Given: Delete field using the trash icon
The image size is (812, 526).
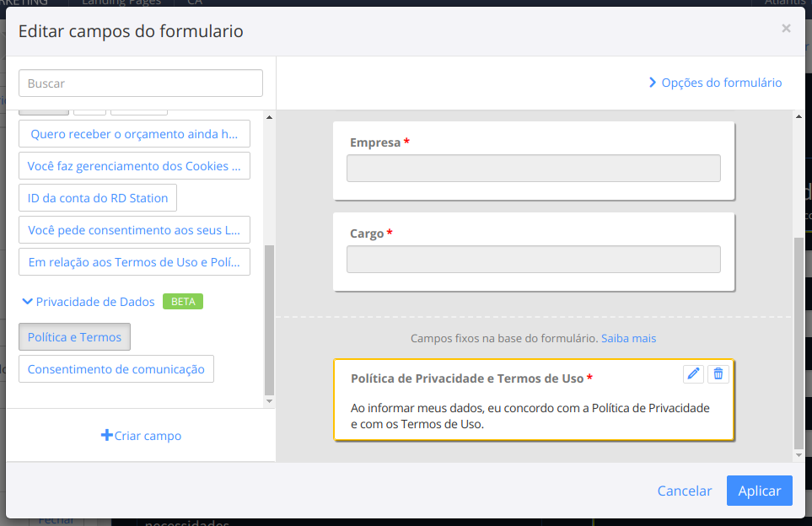Looking at the screenshot, I should [718, 373].
